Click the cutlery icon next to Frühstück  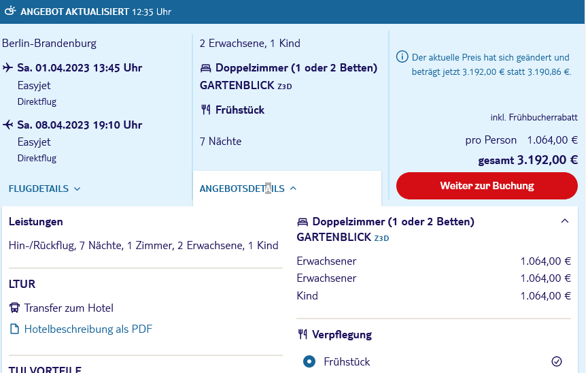[x=205, y=110]
